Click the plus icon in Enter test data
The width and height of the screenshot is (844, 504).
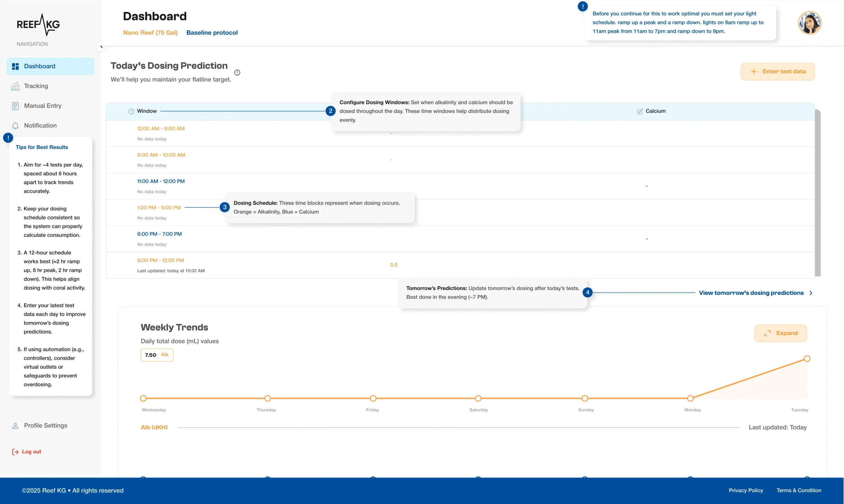tap(754, 72)
